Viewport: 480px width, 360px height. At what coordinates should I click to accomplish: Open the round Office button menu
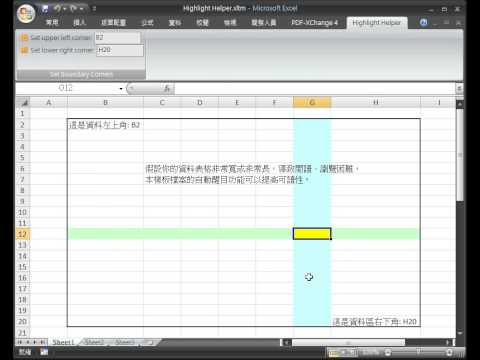click(x=26, y=14)
